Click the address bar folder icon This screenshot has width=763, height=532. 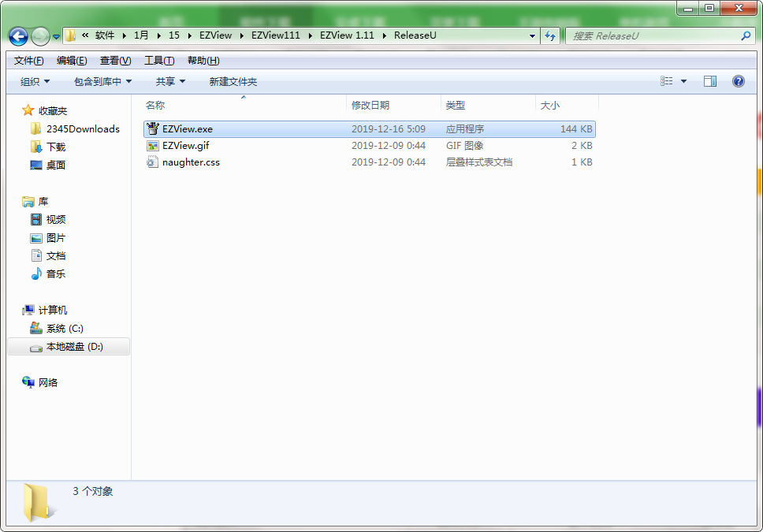71,35
